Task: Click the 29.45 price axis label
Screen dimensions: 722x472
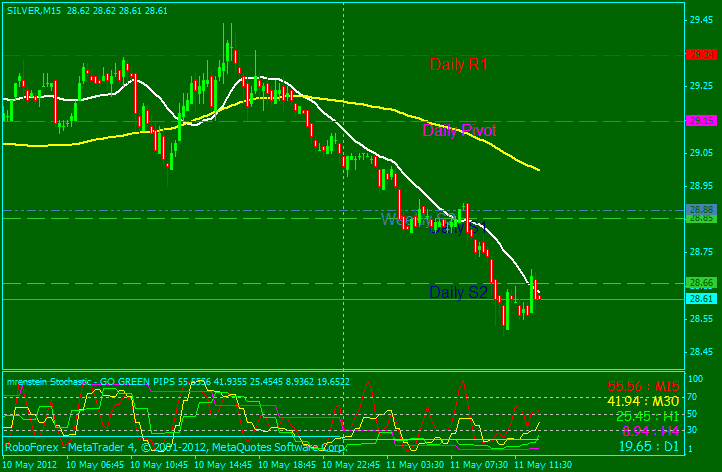Action: pyautogui.click(x=701, y=19)
